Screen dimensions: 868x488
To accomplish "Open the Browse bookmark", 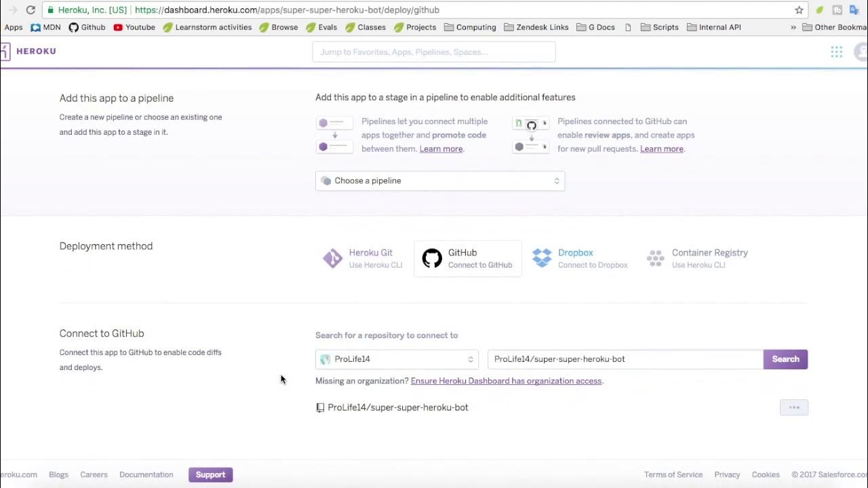I will [279, 28].
